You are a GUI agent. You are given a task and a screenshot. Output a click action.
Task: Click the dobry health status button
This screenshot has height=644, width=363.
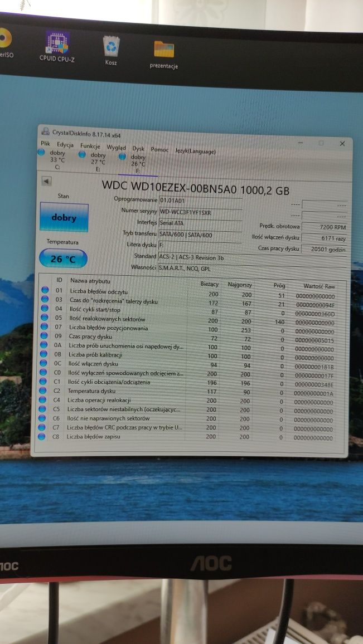[64, 217]
